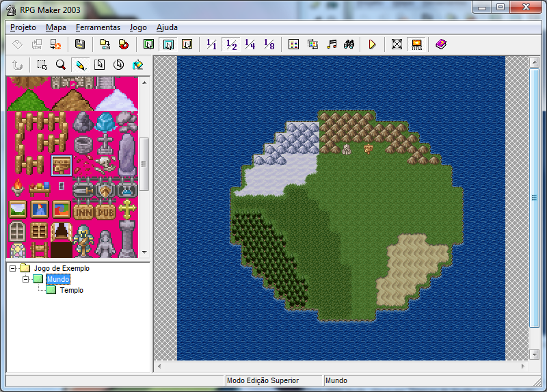This screenshot has height=392, width=547.
Task: Click map view horizontal scroll left arrow
Action: [160, 366]
